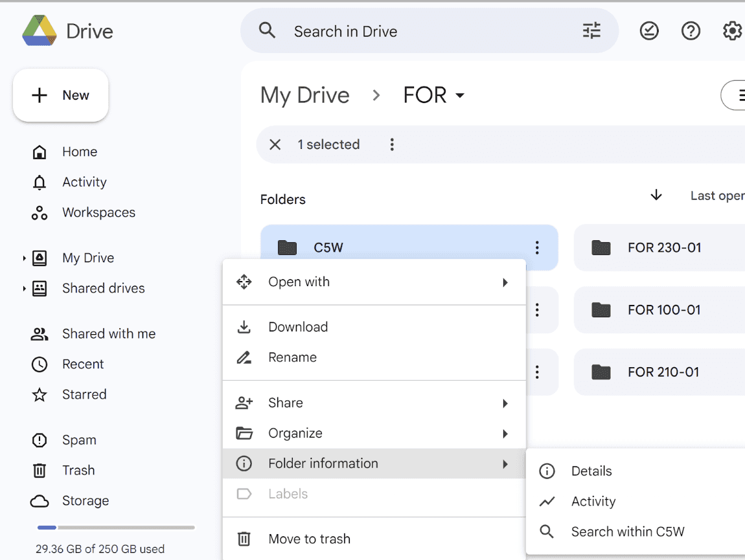Viewport: 745px width, 560px height.
Task: Choose Open with in context menu
Action: tap(374, 282)
